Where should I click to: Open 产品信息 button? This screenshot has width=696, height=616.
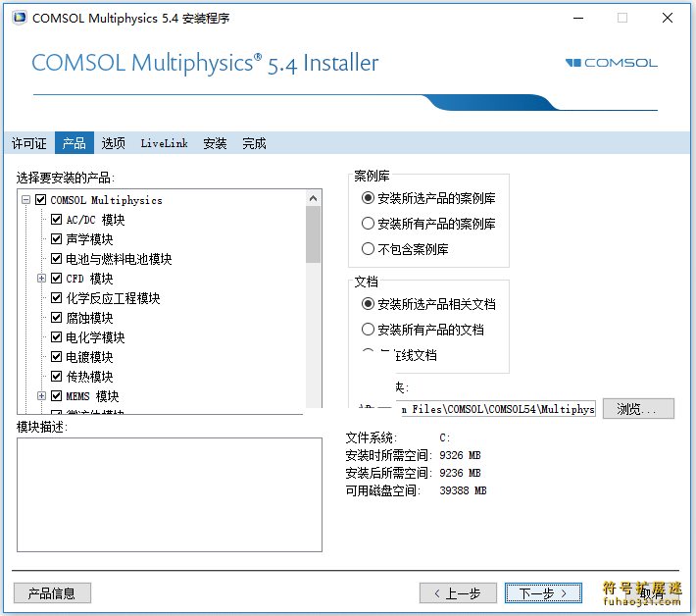coord(52,592)
